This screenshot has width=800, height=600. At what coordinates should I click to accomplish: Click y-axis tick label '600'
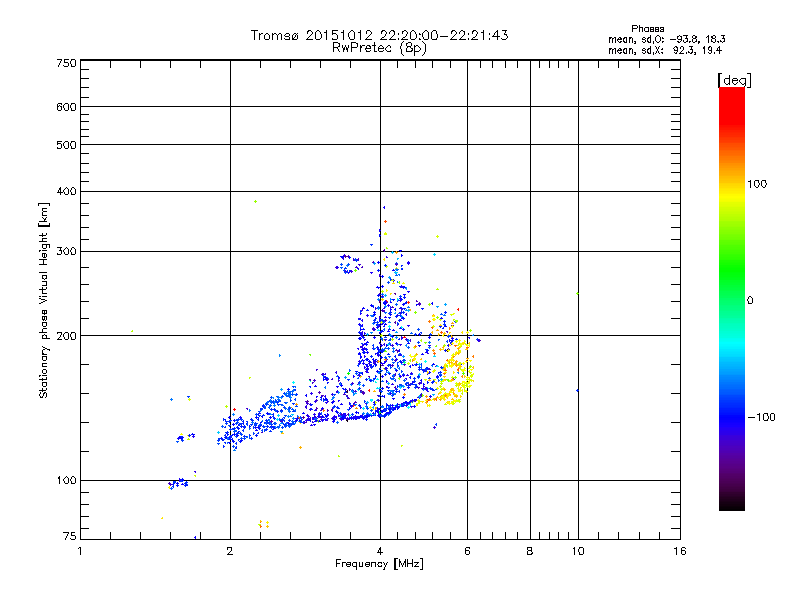pyautogui.click(x=66, y=107)
